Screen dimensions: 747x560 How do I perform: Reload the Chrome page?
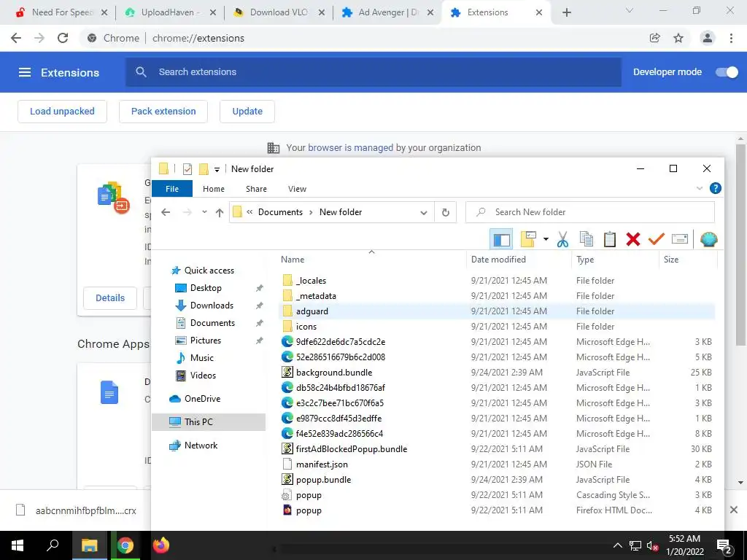click(63, 38)
